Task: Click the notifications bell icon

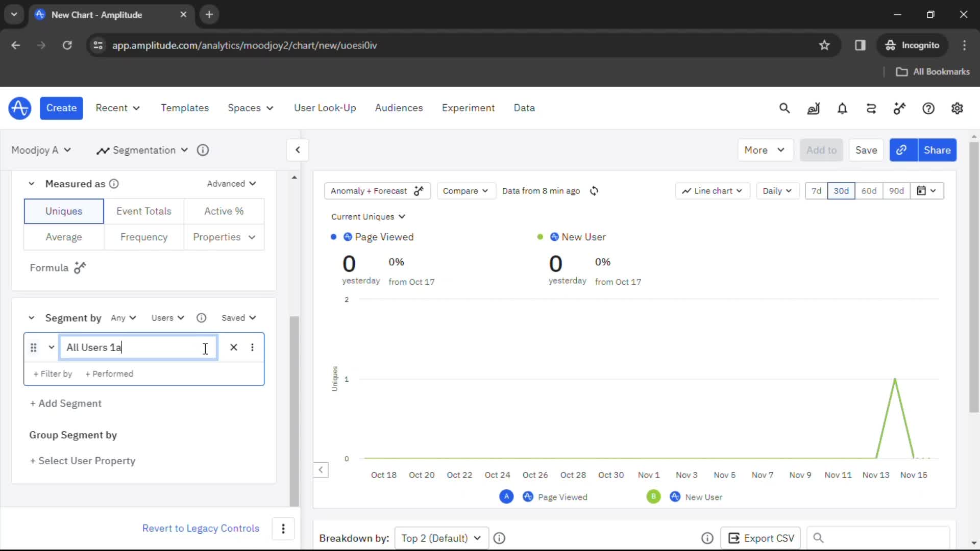Action: click(843, 108)
